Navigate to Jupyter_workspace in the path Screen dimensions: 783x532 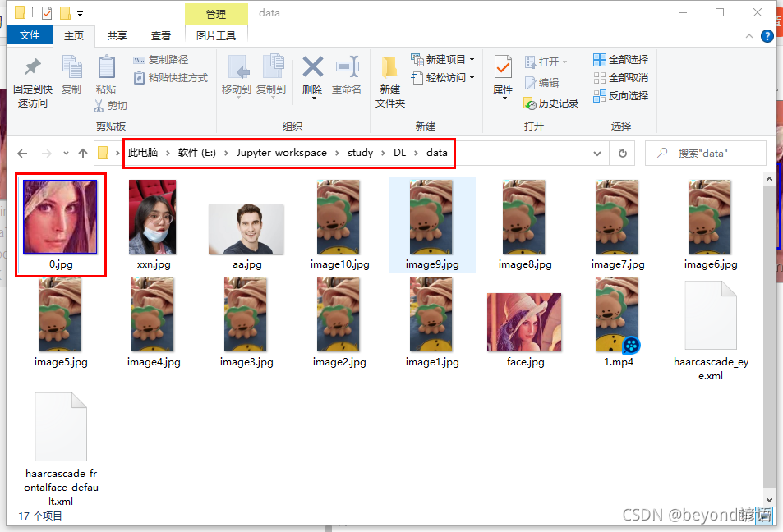tap(282, 153)
